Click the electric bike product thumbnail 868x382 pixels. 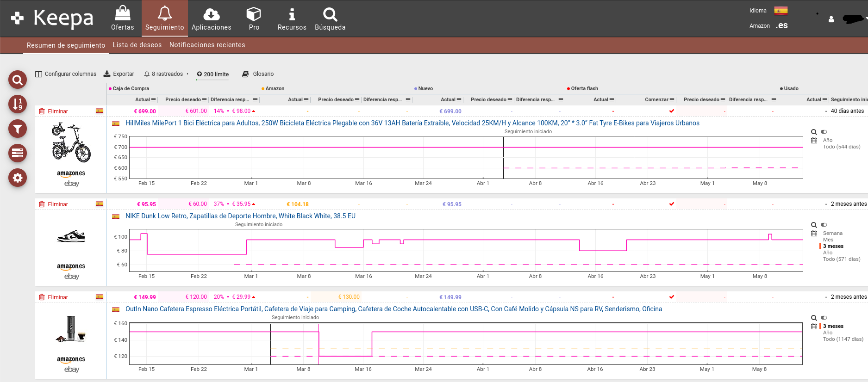(71, 142)
